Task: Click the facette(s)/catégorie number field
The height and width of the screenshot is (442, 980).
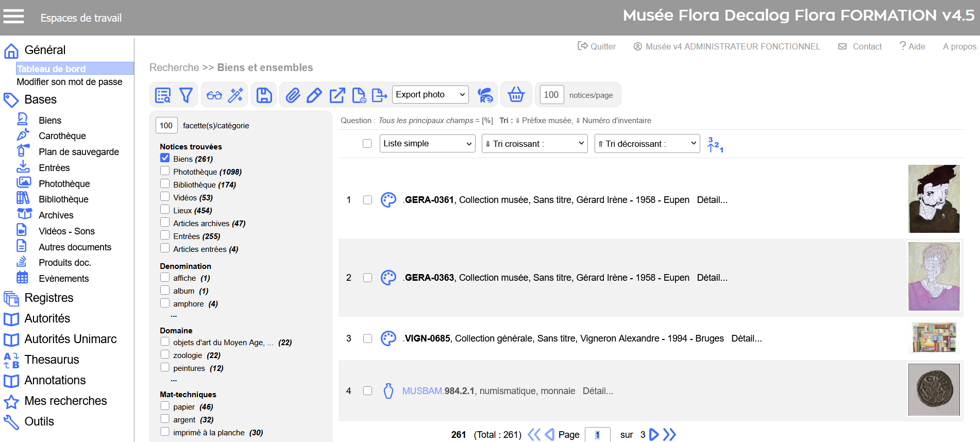Action: point(166,125)
